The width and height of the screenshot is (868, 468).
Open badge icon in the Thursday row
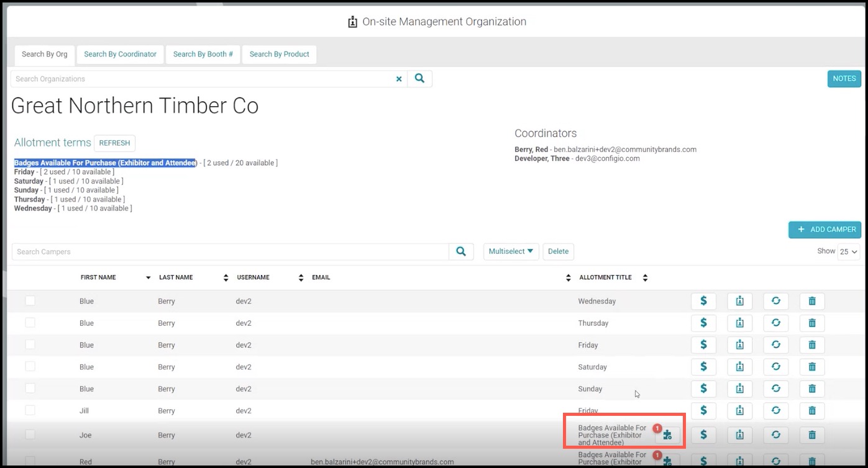click(x=739, y=323)
